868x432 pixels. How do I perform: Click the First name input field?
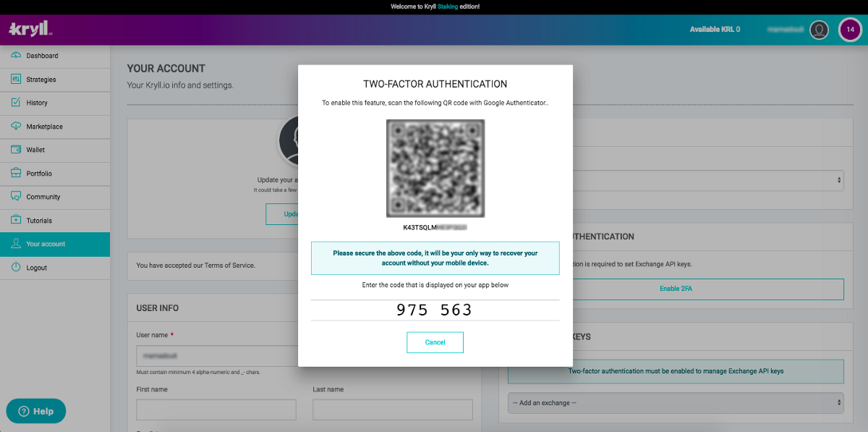click(x=216, y=410)
